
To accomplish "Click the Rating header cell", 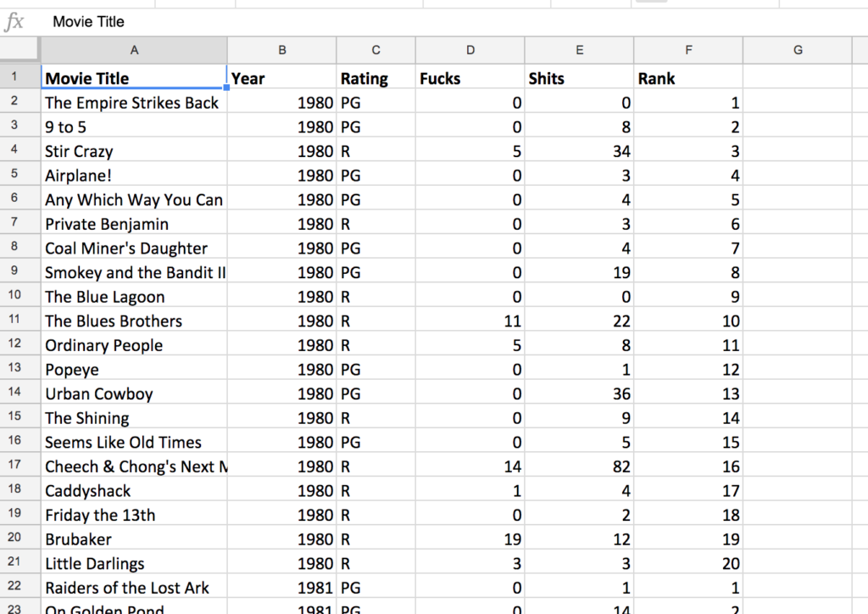I will pos(376,77).
